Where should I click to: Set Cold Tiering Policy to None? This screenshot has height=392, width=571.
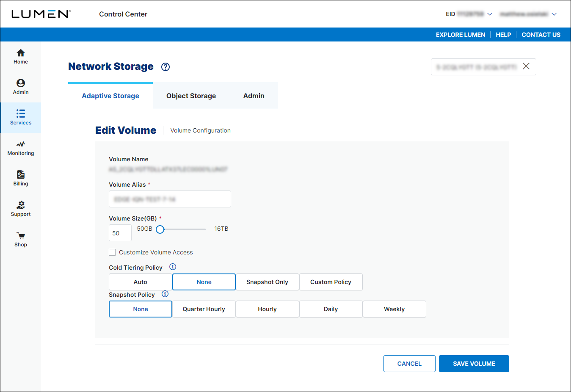[204, 282]
